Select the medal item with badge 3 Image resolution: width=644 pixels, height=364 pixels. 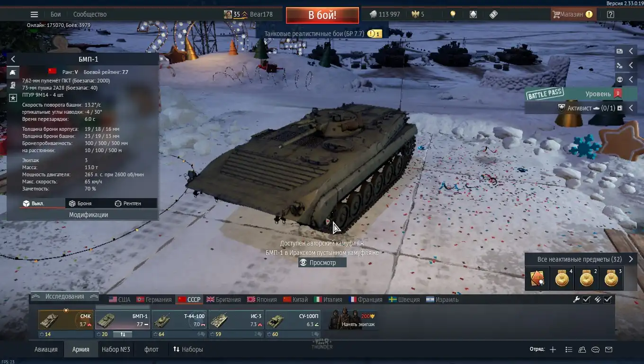(x=611, y=279)
